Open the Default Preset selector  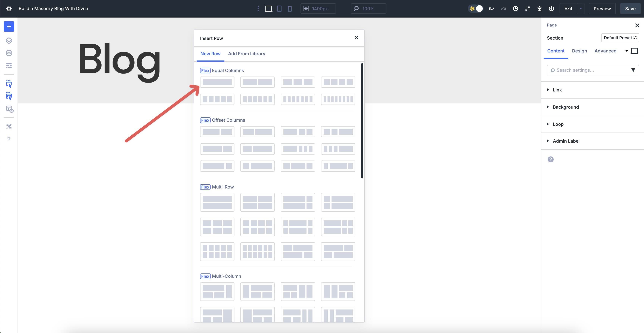pos(620,38)
